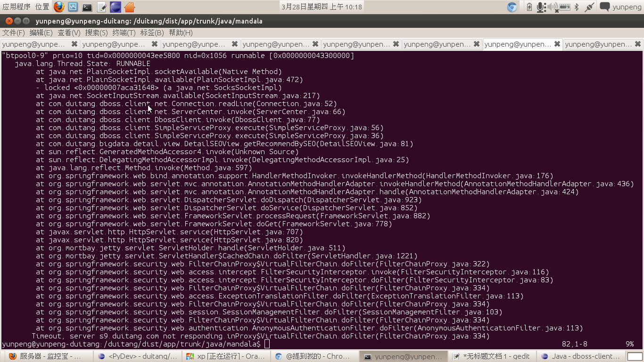Click the SessionManagementFilter.doFilter line
Viewport: 644px width, 362px height.
tap(269, 312)
